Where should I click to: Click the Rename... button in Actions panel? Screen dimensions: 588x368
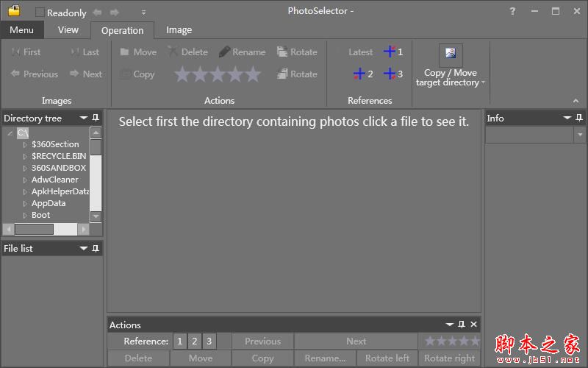click(x=325, y=358)
